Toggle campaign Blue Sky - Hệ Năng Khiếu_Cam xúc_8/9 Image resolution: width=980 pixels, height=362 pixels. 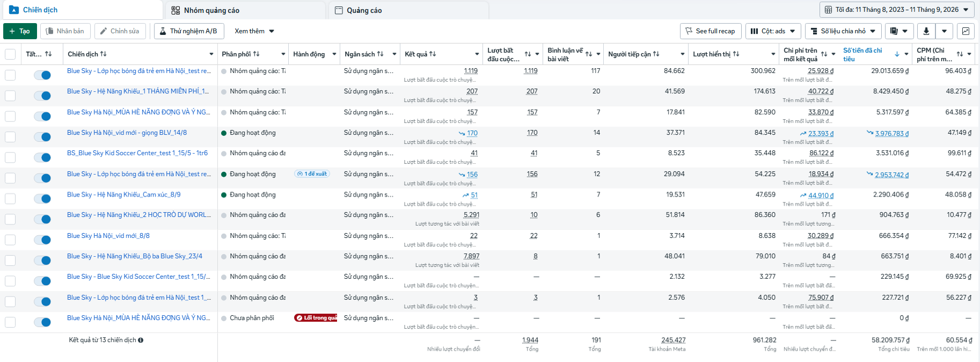[x=42, y=199]
